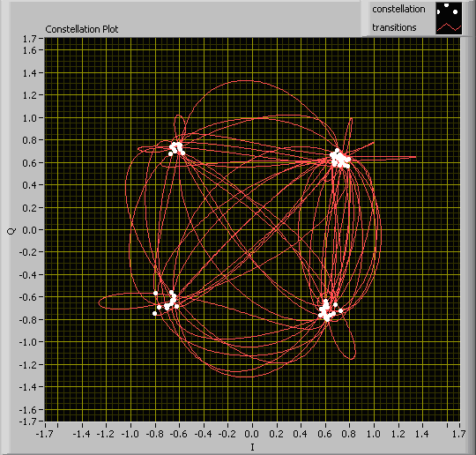This screenshot has height=455, width=476.
Task: Click the 0.0 tick label on I axis
Action: [x=251, y=434]
